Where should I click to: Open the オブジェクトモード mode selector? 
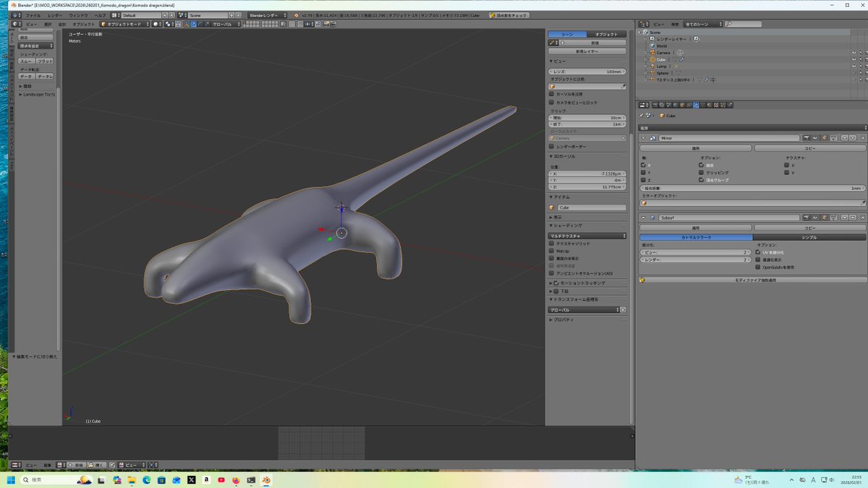click(124, 24)
